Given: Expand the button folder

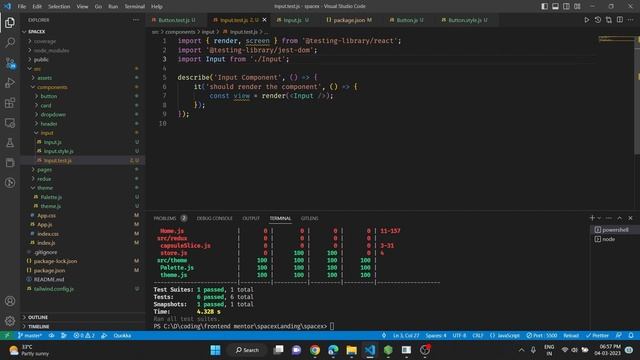Looking at the screenshot, I should pos(83,96).
